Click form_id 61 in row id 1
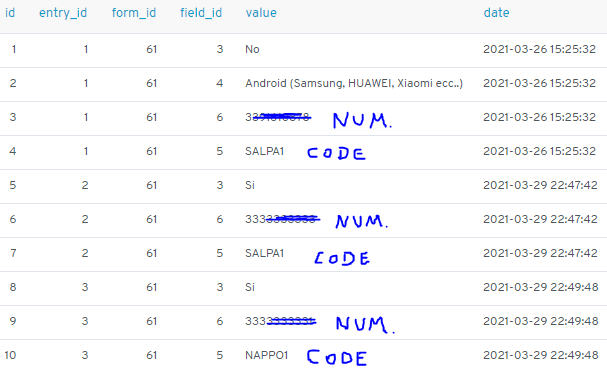The width and height of the screenshot is (607, 371). pos(151,49)
